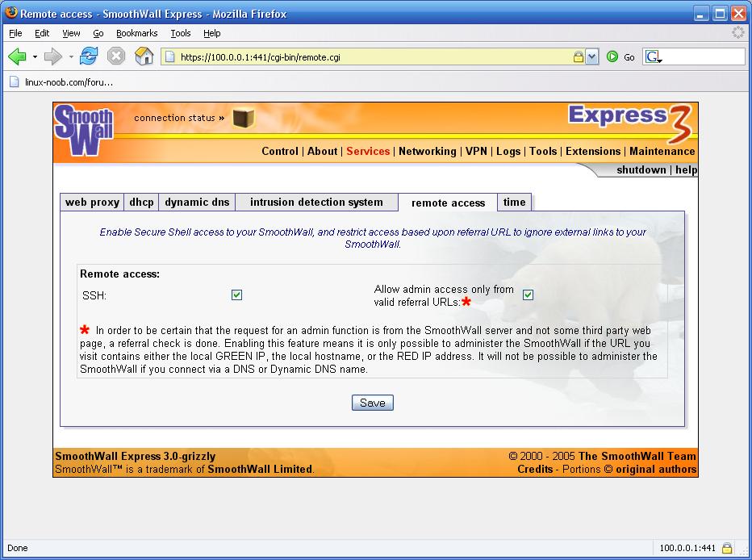Click the SmoothWall logo
Viewport: 752px width, 560px height.
coord(83,130)
